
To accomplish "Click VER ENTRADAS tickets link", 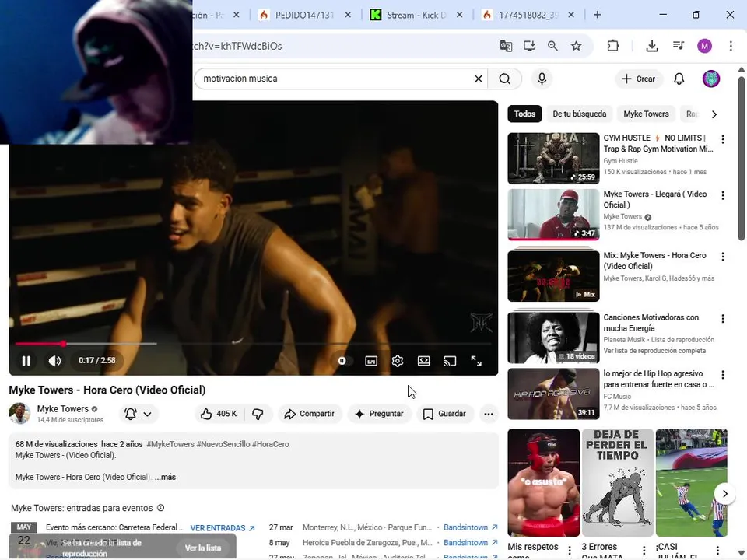I will (223, 527).
